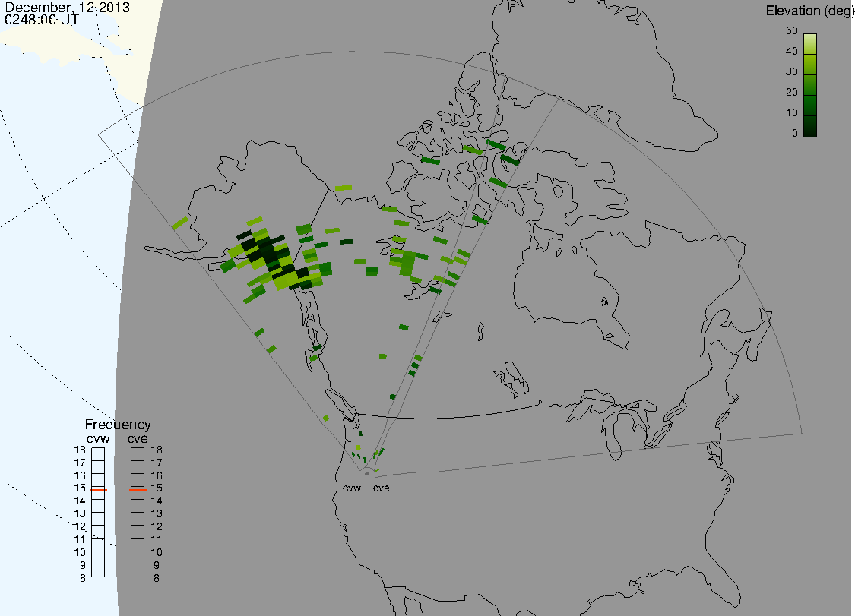The width and height of the screenshot is (855, 616).
Task: Click the 0 label on elevation scale
Action: point(794,134)
